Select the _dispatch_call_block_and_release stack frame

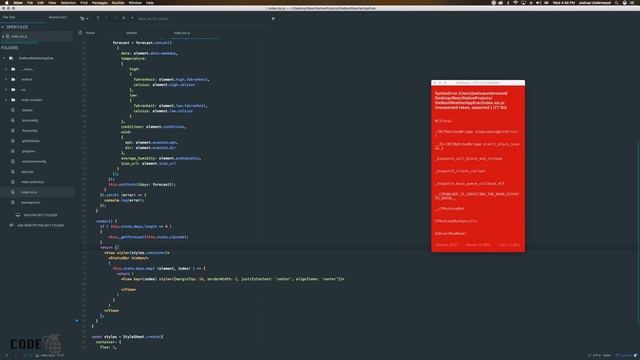(469, 158)
